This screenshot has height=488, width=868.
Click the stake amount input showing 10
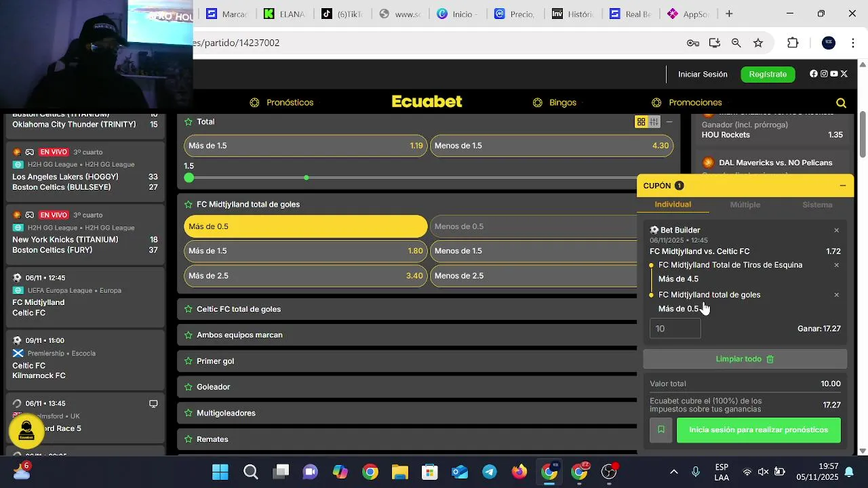point(675,329)
